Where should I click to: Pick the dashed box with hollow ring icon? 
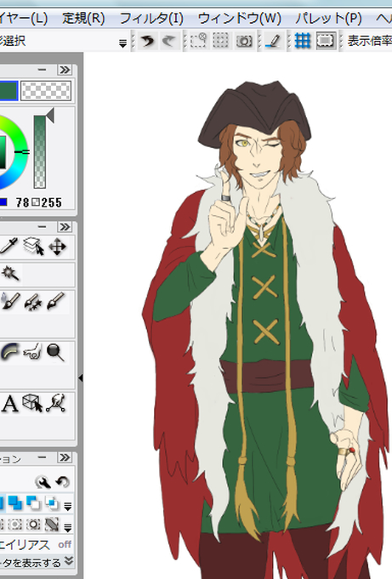click(34, 525)
